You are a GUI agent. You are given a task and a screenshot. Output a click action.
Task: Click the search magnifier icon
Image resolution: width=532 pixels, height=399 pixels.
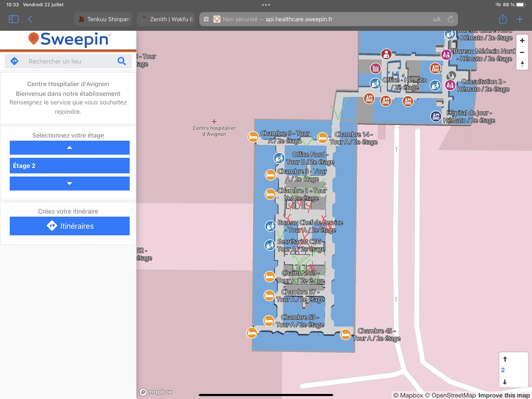[x=122, y=61]
